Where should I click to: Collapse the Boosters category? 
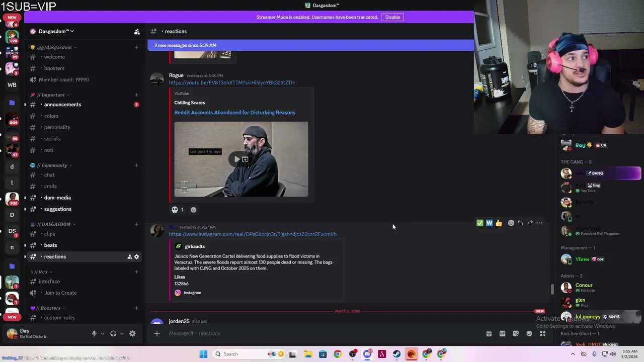[x=48, y=308]
